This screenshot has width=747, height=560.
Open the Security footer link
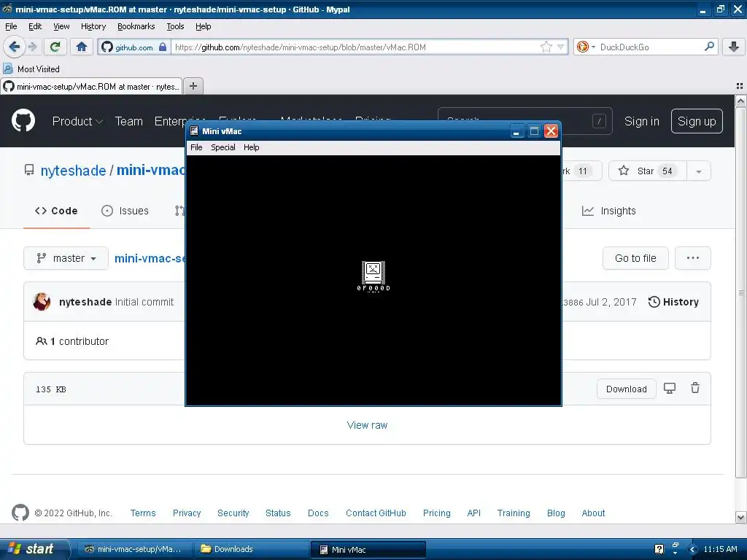pos(233,513)
